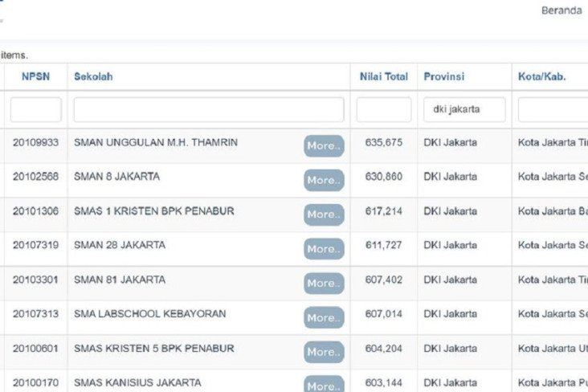Select the total score 607,402

(384, 280)
